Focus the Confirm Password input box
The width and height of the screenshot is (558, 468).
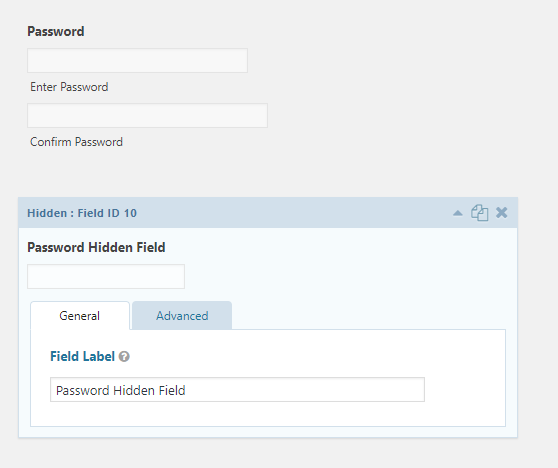pos(147,116)
